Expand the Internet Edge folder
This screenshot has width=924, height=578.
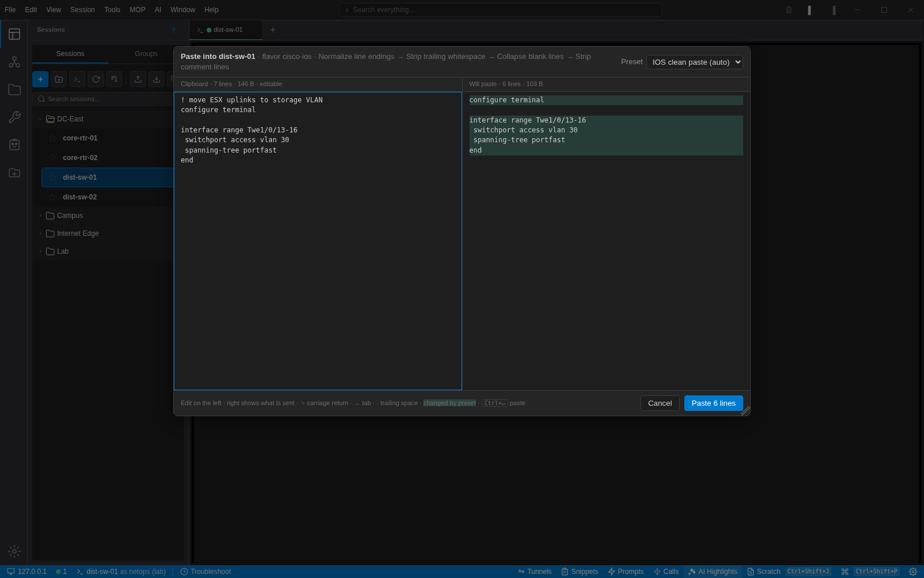coord(40,234)
